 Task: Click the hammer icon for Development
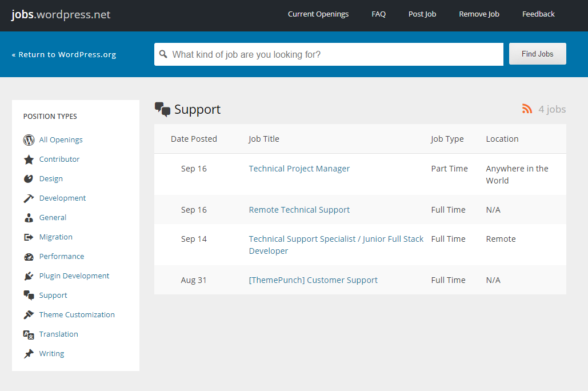click(x=29, y=198)
